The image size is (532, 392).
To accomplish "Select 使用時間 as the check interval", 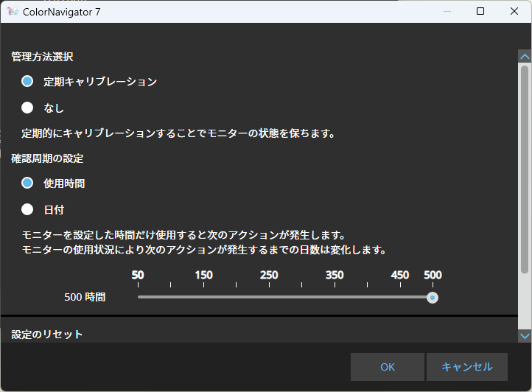I will [x=27, y=183].
